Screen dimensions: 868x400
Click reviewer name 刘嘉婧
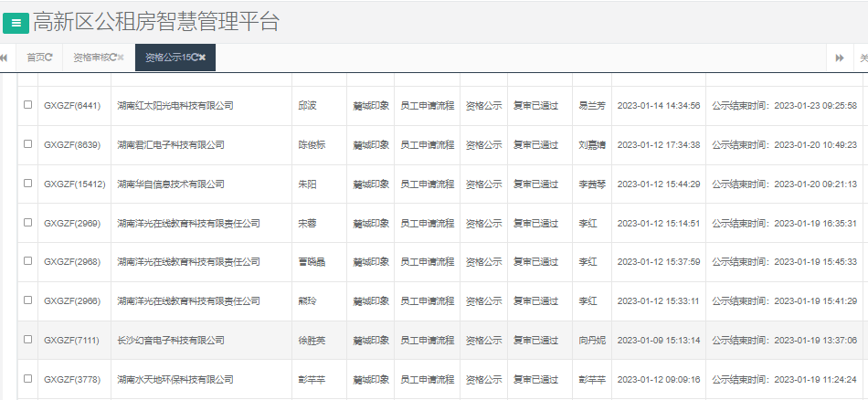[592, 145]
